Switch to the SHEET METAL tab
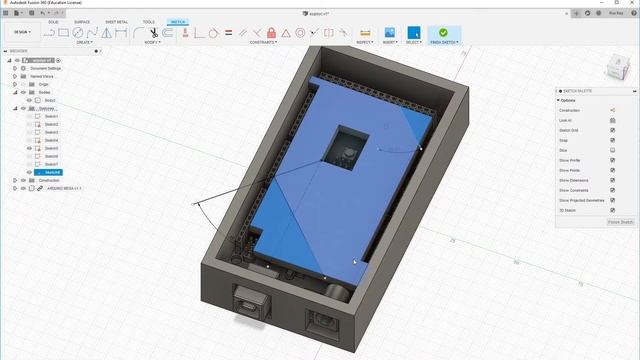 [116, 22]
